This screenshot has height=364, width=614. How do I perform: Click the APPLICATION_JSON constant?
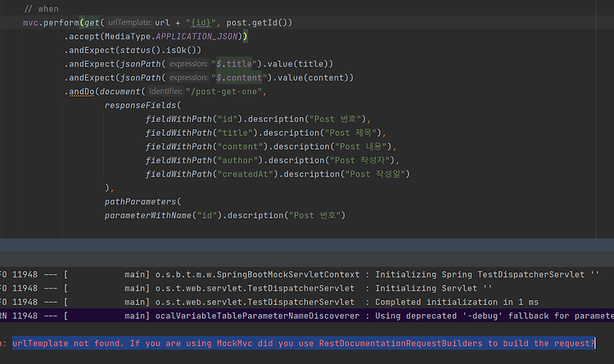click(x=196, y=36)
